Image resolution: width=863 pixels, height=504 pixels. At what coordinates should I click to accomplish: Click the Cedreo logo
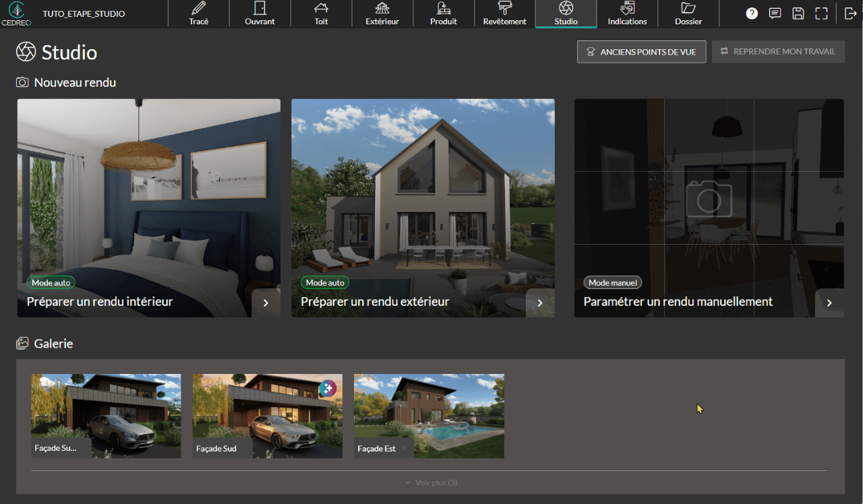tap(16, 13)
